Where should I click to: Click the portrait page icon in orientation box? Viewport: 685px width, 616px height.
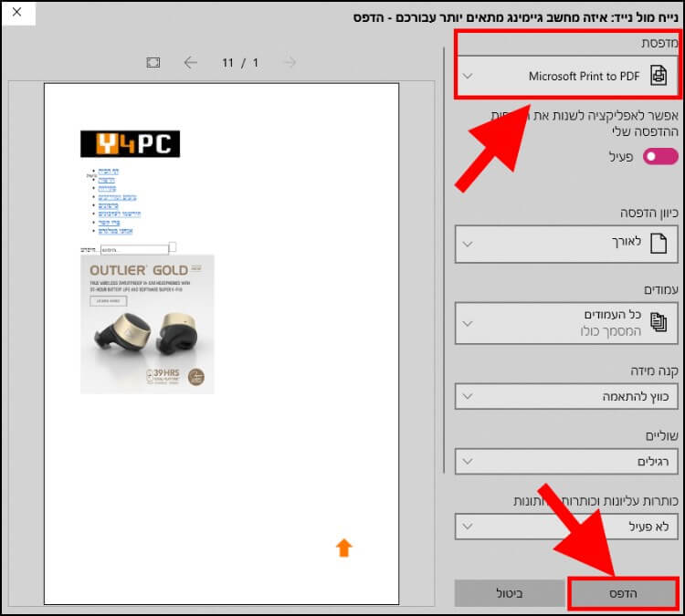click(x=659, y=243)
